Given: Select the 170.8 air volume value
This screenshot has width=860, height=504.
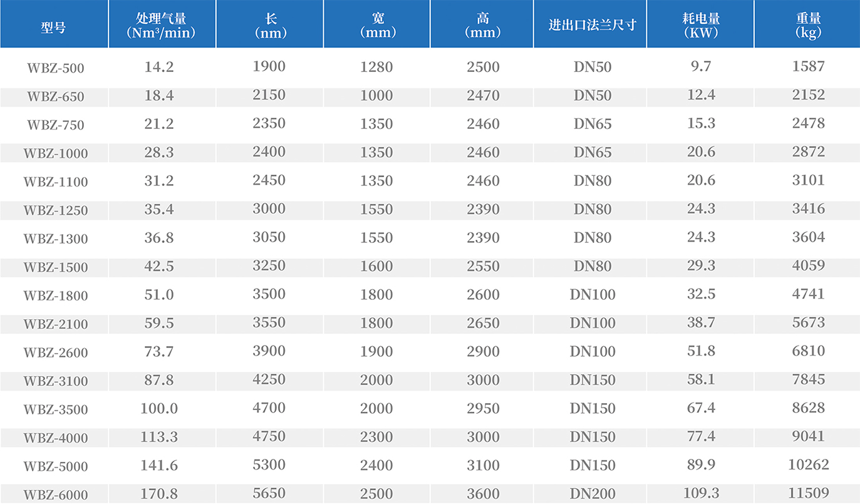Looking at the screenshot, I should click(x=159, y=493).
